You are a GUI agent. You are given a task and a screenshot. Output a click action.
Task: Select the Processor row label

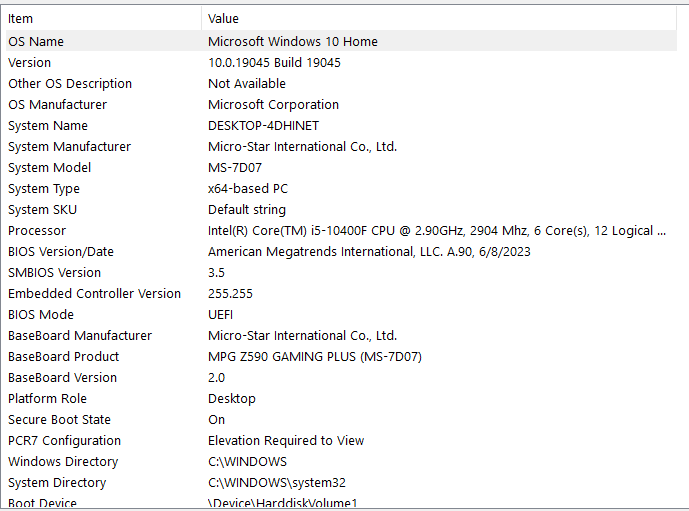(37, 231)
